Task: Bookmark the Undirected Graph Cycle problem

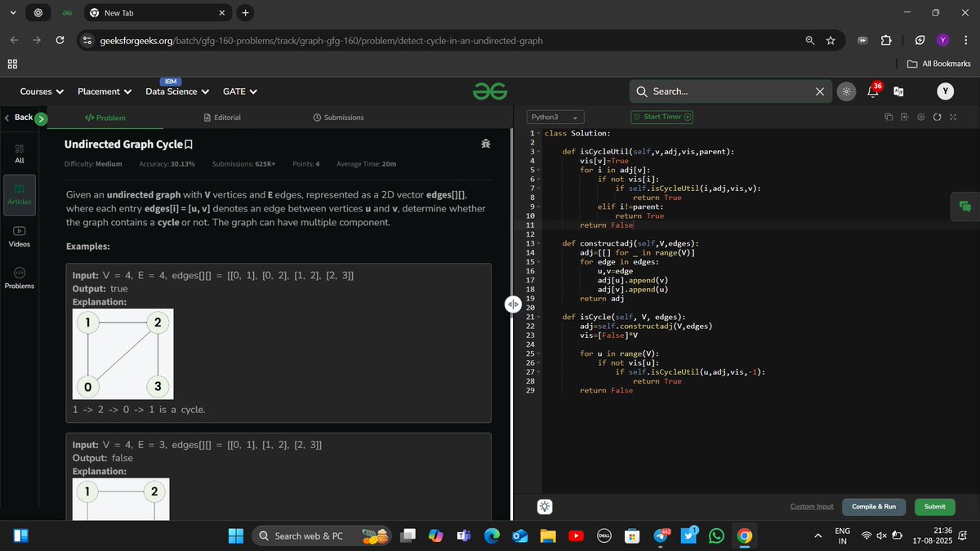Action: [189, 144]
